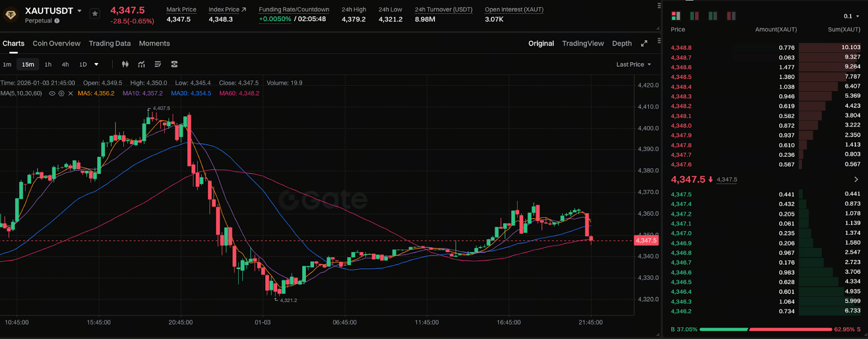Viewport: 868px width, 339px height.
Task: Click the red sell portion of ratio bar
Action: click(790, 329)
